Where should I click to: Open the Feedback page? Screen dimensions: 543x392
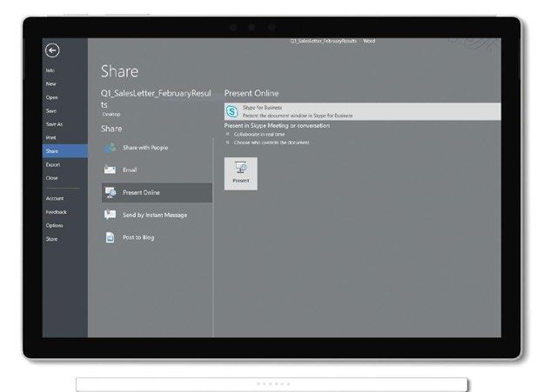56,212
